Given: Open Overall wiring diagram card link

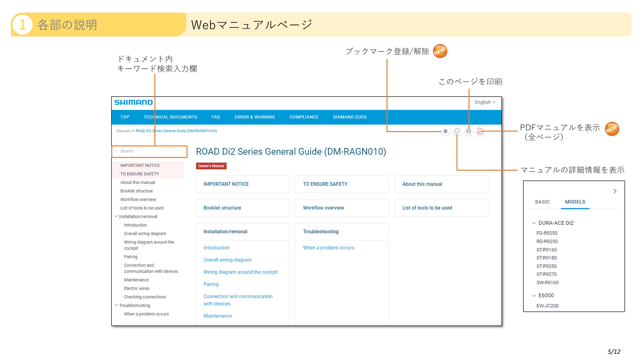Looking at the screenshot, I should click(227, 260).
